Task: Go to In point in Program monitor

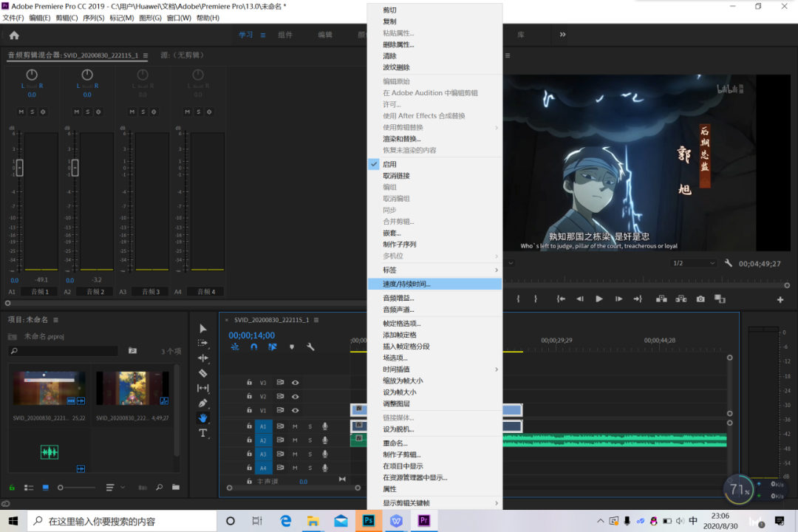Action: tap(561, 299)
